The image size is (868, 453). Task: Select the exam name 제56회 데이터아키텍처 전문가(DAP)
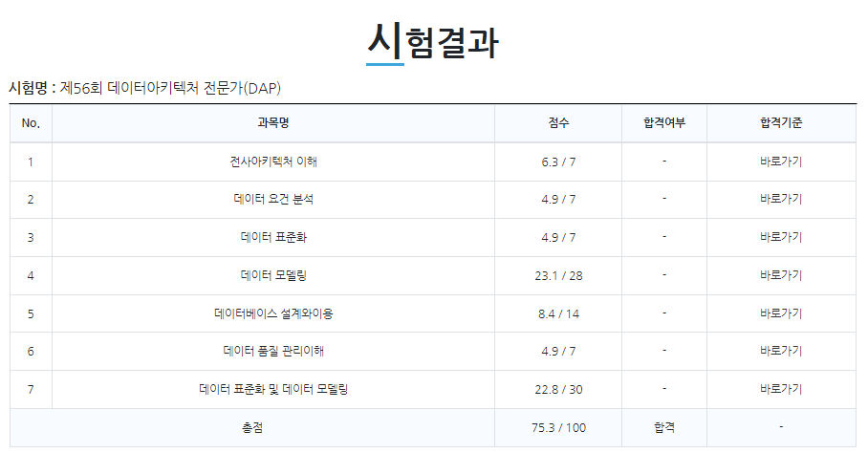170,88
